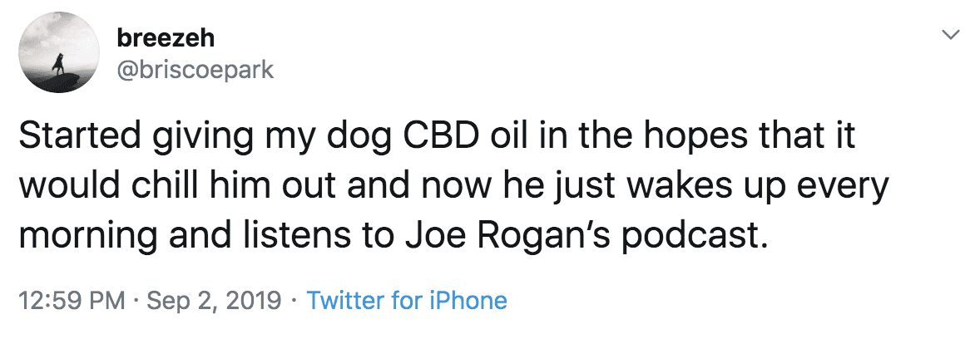Click the word "Started" in the tweet

click(79, 137)
